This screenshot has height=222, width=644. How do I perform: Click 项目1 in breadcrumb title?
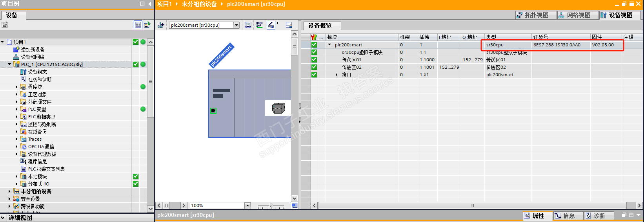point(165,4)
